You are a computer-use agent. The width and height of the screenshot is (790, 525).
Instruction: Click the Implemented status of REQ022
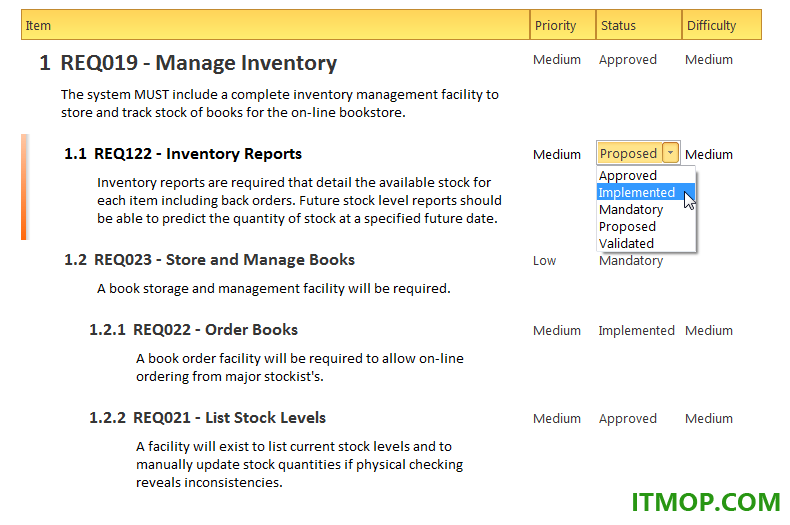point(636,331)
